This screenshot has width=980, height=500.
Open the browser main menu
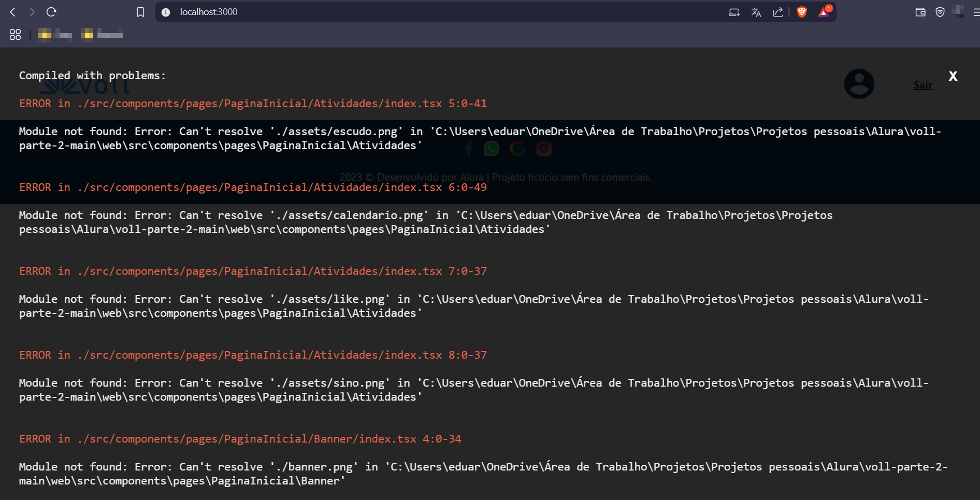point(976,12)
